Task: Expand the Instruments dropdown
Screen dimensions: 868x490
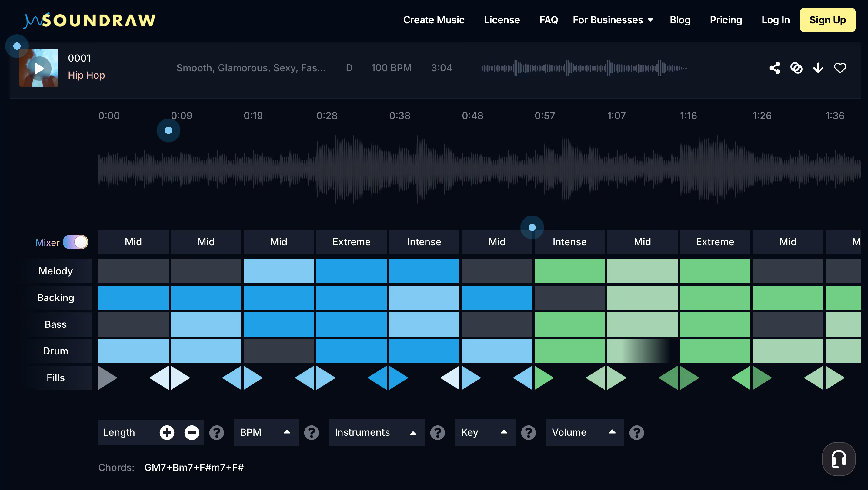Action: [377, 432]
